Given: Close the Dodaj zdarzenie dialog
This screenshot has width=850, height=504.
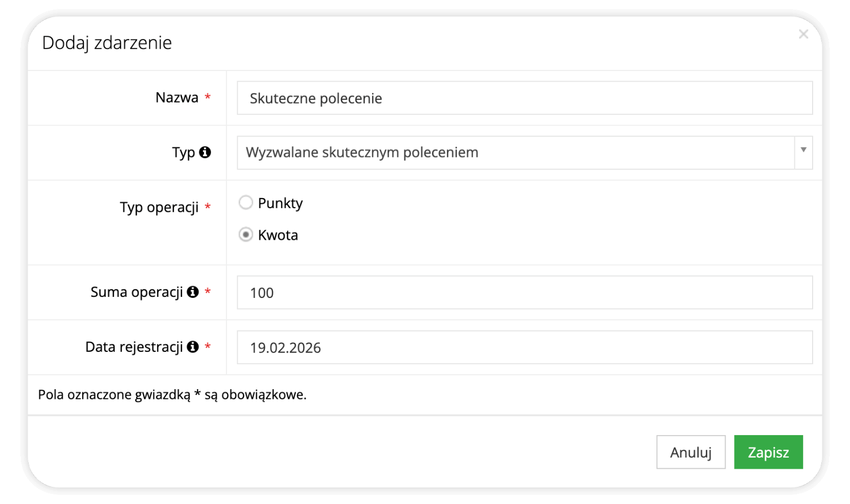Looking at the screenshot, I should 803,35.
